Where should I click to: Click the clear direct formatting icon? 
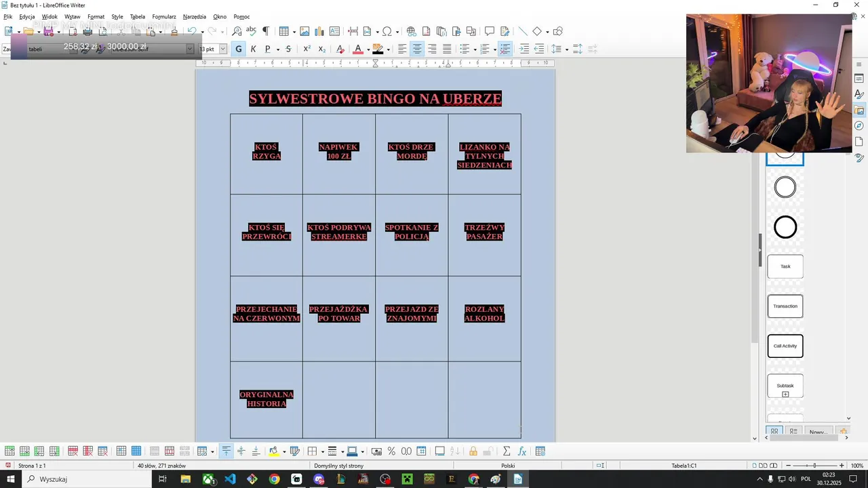(339, 49)
